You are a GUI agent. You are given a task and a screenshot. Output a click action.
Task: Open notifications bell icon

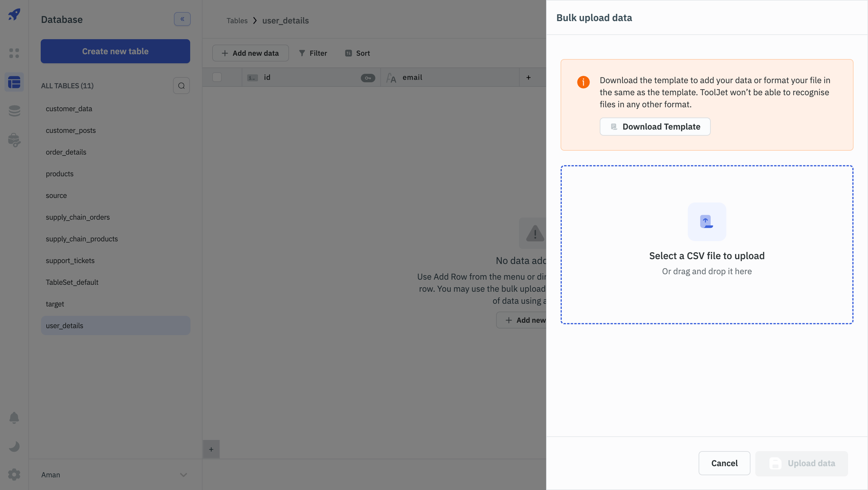[14, 418]
